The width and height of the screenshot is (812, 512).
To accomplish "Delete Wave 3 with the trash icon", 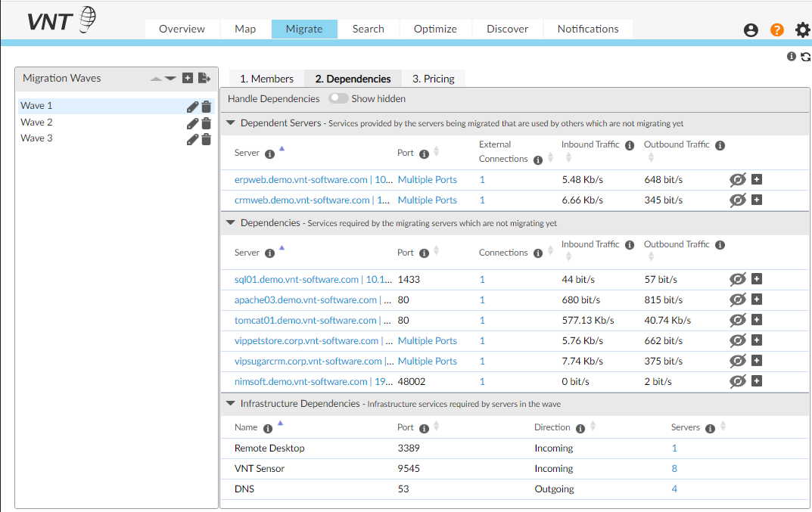I will tap(206, 138).
